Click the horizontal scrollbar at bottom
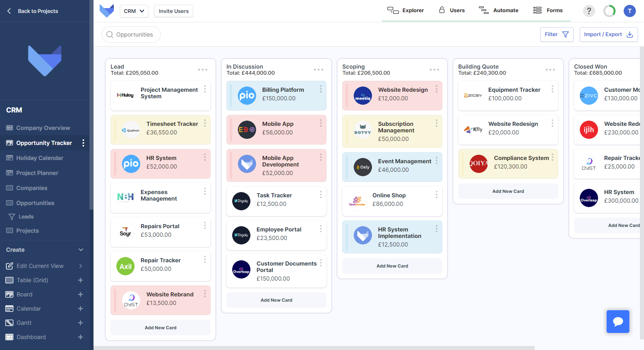The image size is (644, 350). click(314, 348)
